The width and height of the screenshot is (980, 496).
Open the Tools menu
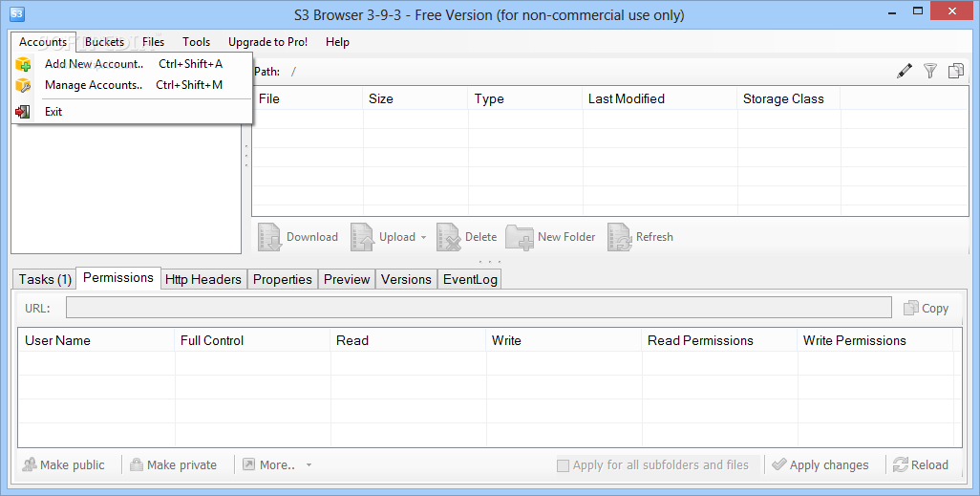196,42
